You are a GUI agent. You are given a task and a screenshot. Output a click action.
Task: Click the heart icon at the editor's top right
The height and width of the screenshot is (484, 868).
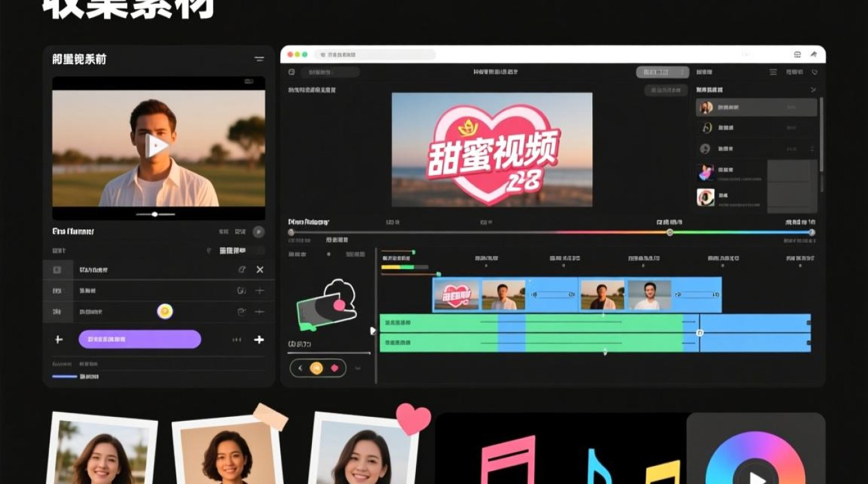click(x=814, y=72)
